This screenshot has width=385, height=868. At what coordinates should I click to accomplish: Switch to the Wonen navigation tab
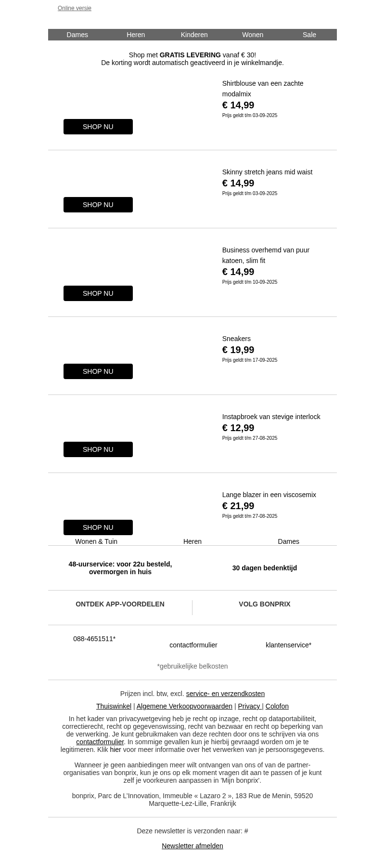[x=252, y=35]
